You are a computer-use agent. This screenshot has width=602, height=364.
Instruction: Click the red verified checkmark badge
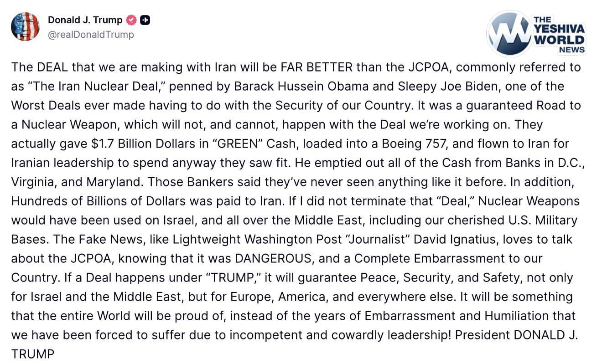[x=131, y=20]
